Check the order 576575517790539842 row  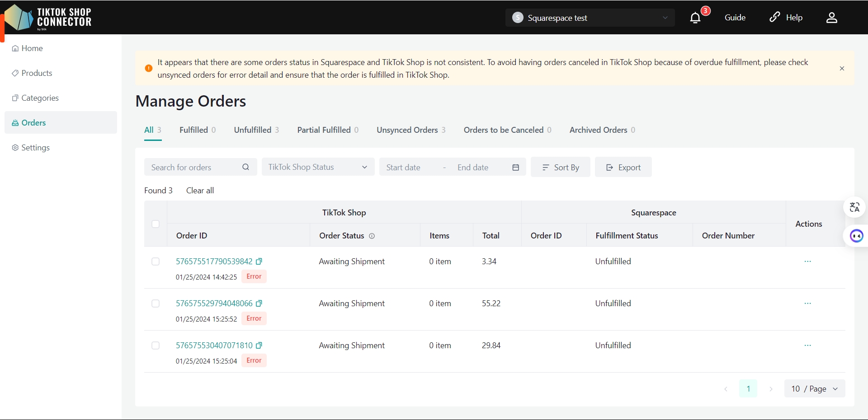pos(156,261)
